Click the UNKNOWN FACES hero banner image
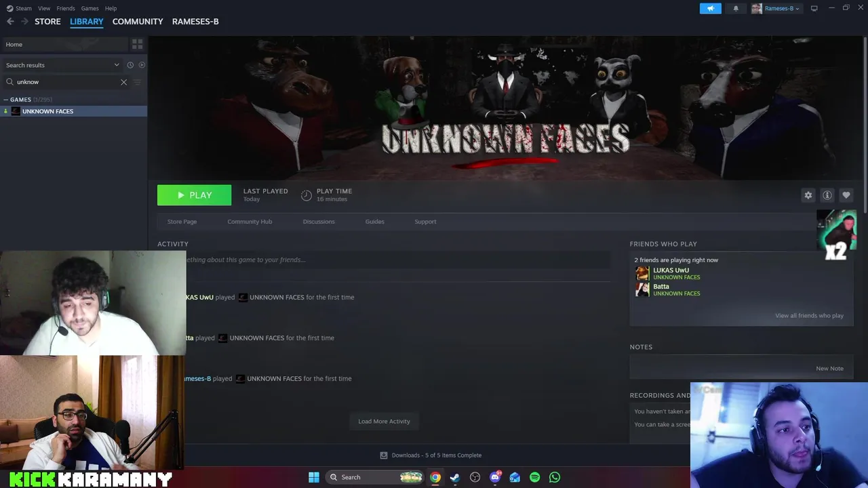Viewport: 868px width, 488px height. [506, 108]
